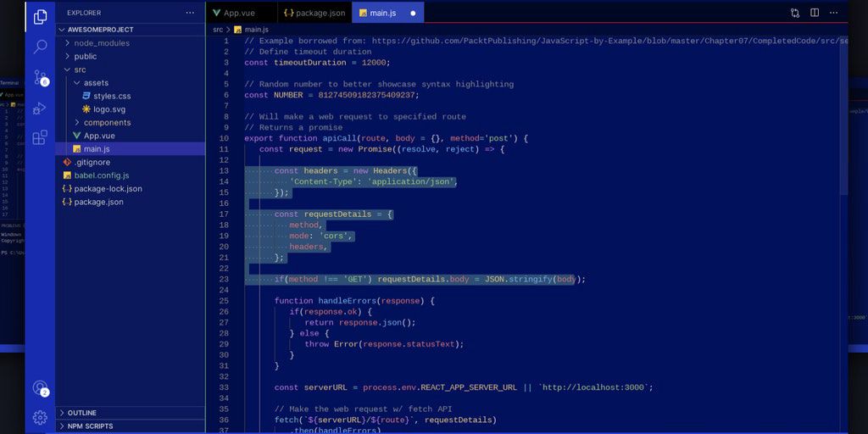Open styles.css in the file tree
The image size is (868, 434).
[112, 97]
